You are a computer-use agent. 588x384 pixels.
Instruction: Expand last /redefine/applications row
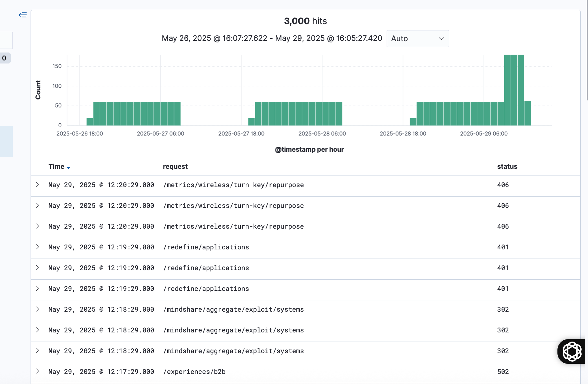click(38, 288)
